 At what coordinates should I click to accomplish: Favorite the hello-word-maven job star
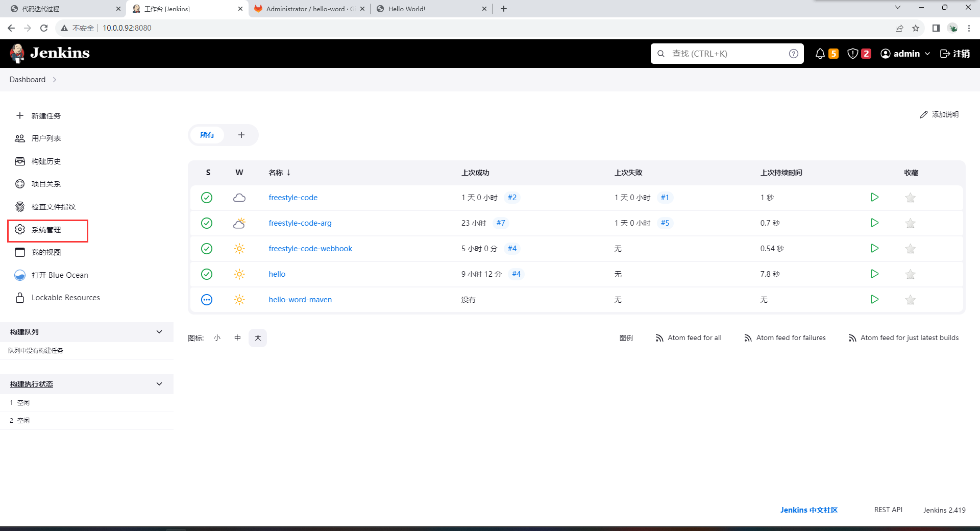(910, 300)
